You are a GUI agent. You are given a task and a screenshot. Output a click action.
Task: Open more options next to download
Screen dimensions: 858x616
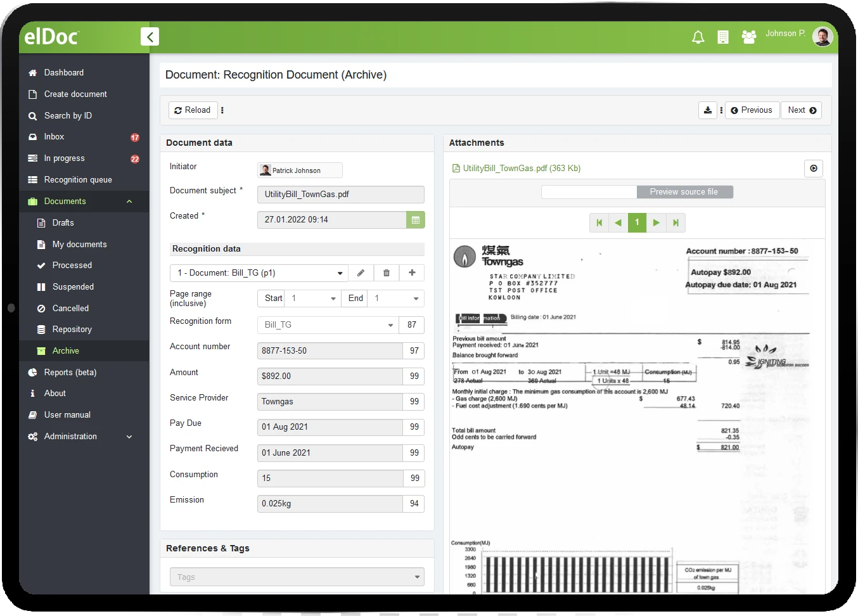point(721,110)
